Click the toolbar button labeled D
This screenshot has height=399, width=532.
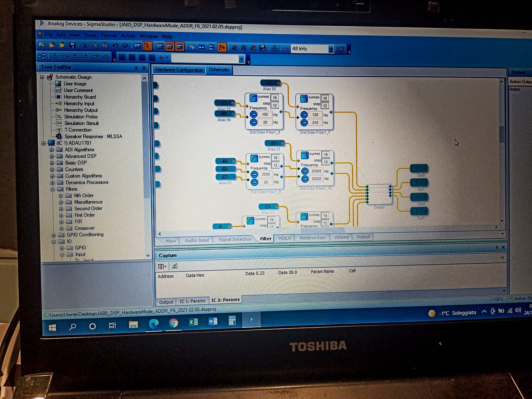pyautogui.click(x=152, y=58)
